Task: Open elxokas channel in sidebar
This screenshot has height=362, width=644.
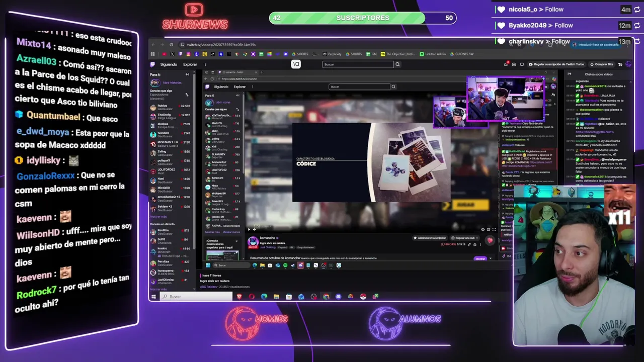Action: pos(170,125)
